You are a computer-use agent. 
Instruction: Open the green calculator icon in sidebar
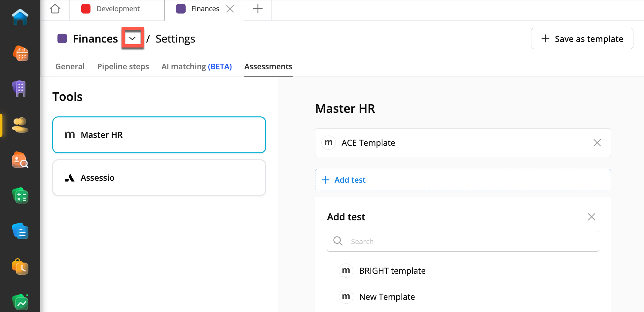click(20, 196)
